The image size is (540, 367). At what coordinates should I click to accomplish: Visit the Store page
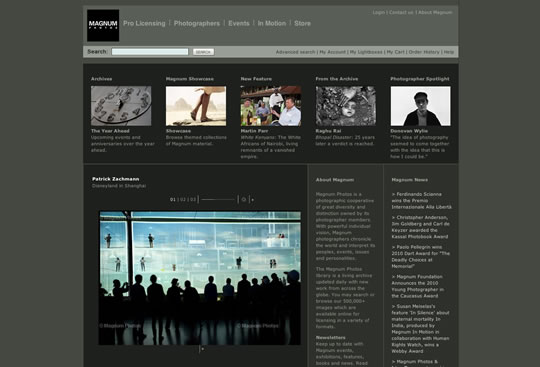[302, 23]
